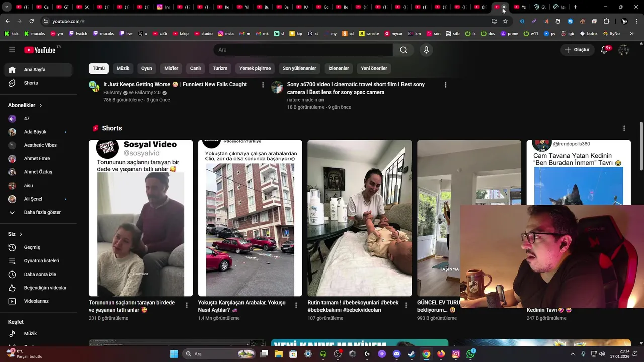The width and height of the screenshot is (644, 362).
Task: Open the Clio uphill cars short thumbnail
Action: [250, 218]
